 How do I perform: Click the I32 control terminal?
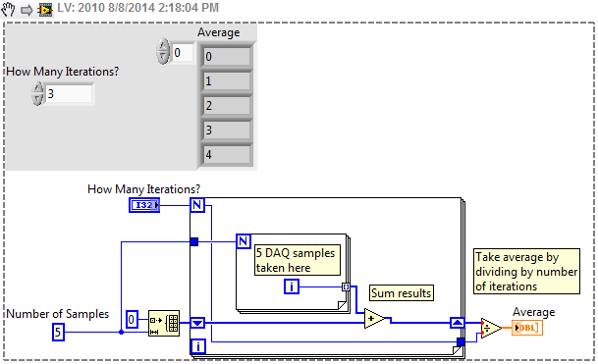pos(144,205)
